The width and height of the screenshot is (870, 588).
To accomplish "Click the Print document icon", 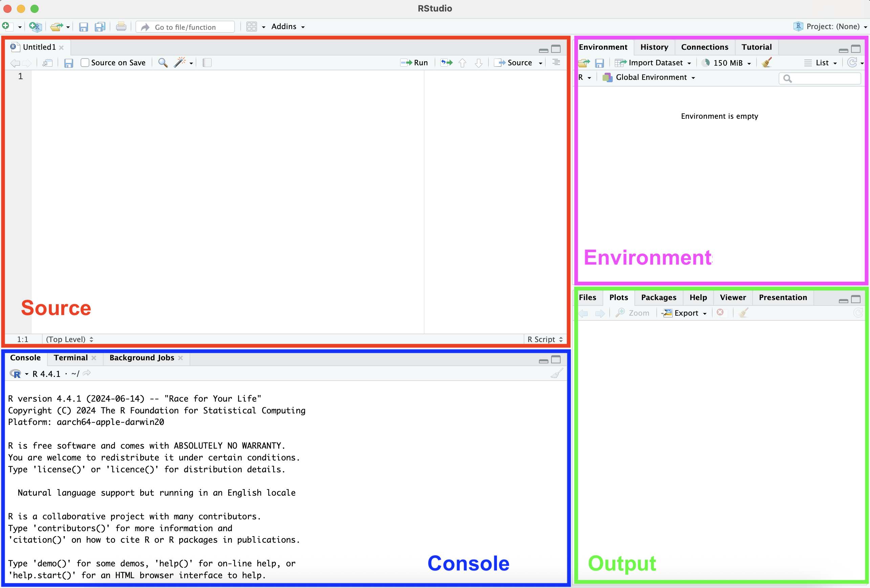I will [121, 26].
